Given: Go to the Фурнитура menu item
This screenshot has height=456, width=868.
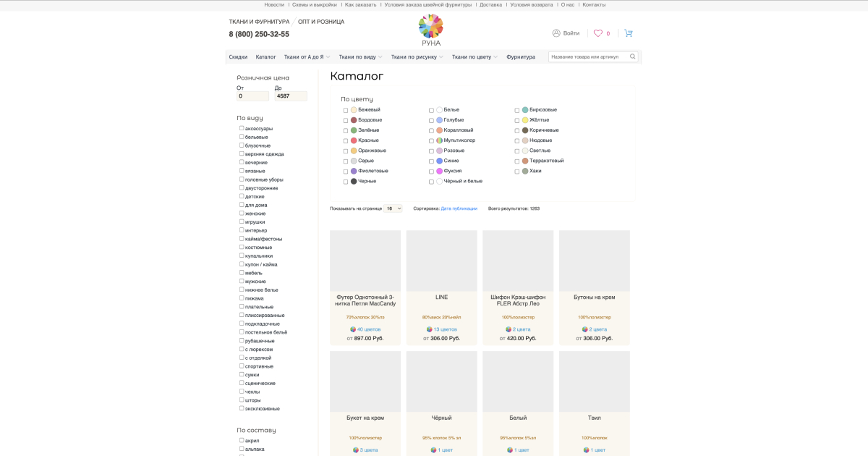Looking at the screenshot, I should click(521, 57).
